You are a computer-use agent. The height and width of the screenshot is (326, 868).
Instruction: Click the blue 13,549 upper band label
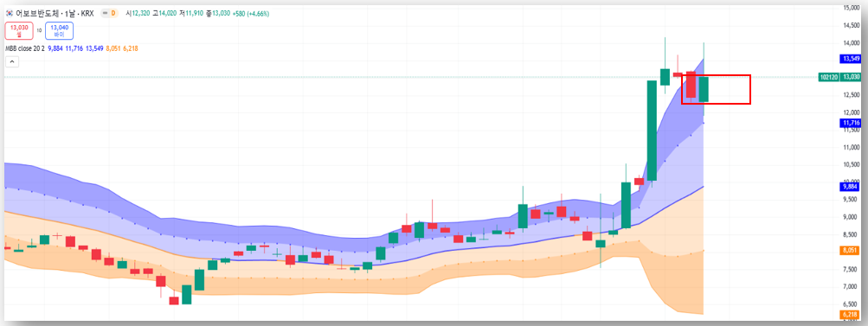pos(851,58)
